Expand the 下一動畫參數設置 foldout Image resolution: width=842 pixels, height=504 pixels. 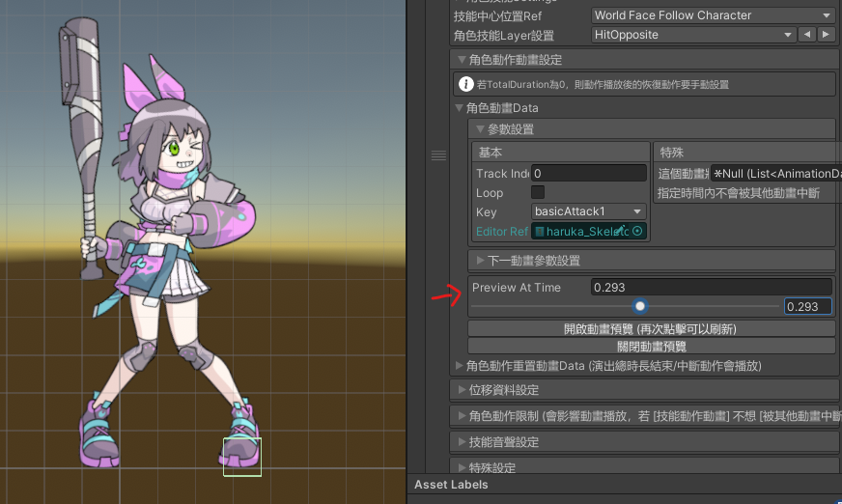pyautogui.click(x=480, y=261)
